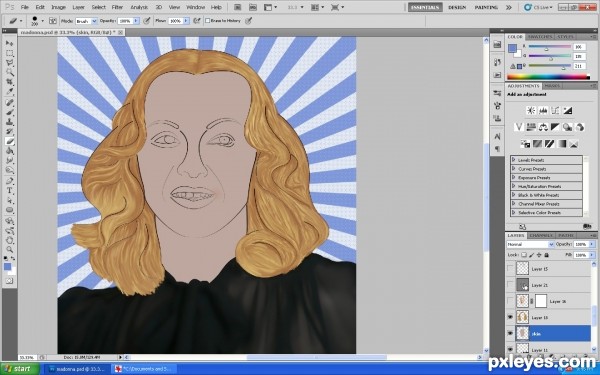The image size is (600, 375).
Task: Add a Brightness/Contrast adjustment
Action: [531, 111]
